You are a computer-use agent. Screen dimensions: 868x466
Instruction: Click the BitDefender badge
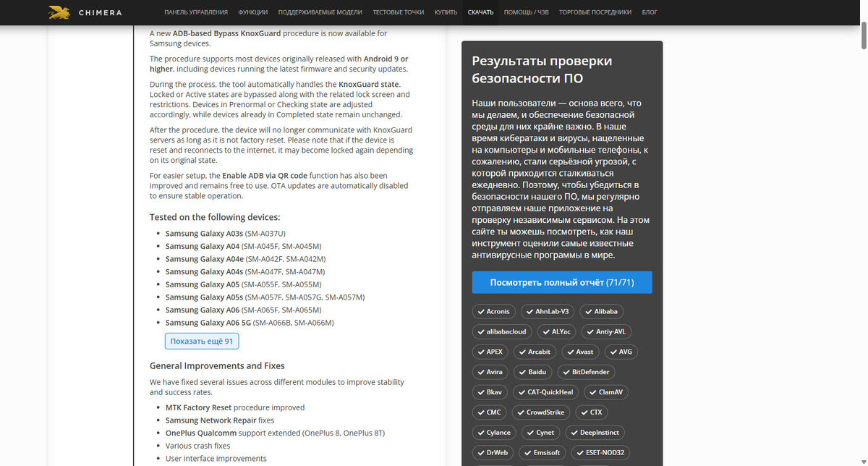(x=587, y=372)
